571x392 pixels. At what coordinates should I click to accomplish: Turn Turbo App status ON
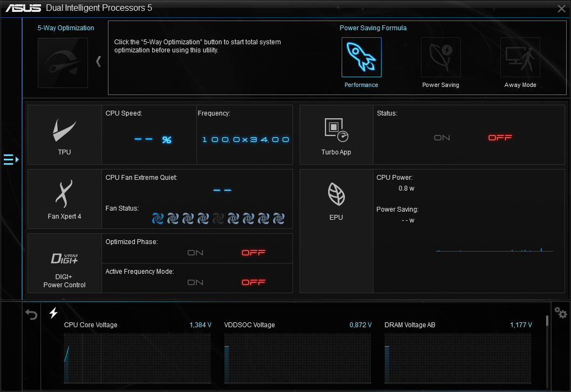442,138
